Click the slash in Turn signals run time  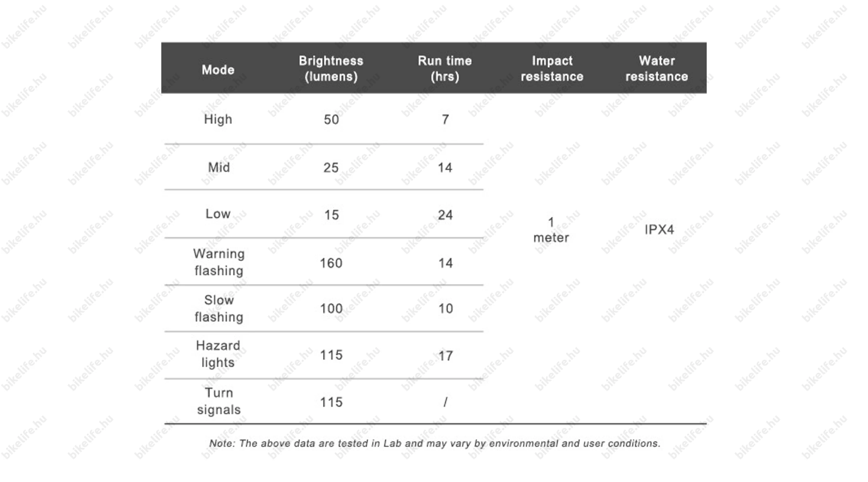pos(446,402)
